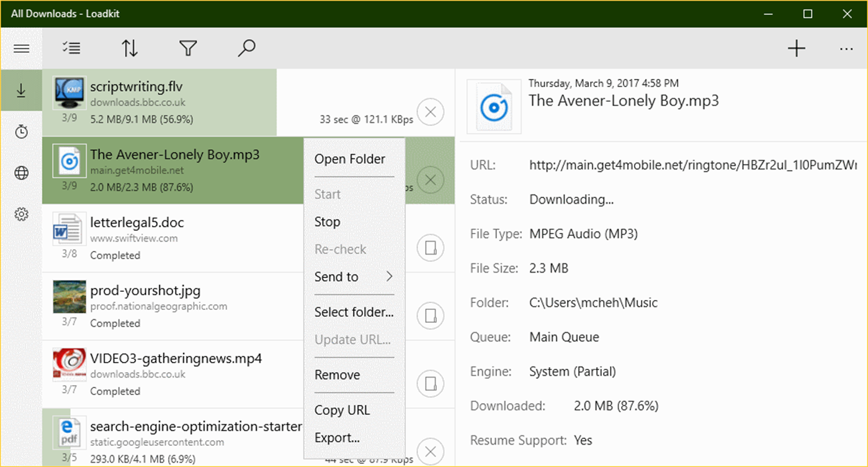
Task: Open search with the magnifier icon
Action: [x=246, y=48]
